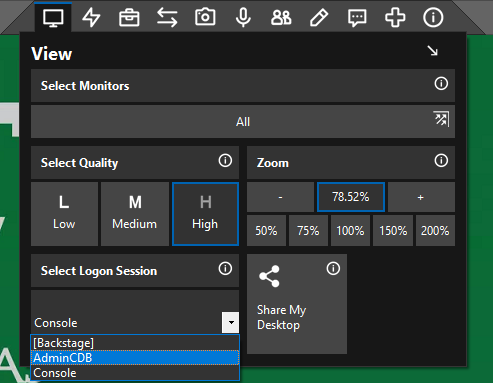Open the lightning bolt actions tab
The height and width of the screenshot is (383, 493).
point(91,17)
